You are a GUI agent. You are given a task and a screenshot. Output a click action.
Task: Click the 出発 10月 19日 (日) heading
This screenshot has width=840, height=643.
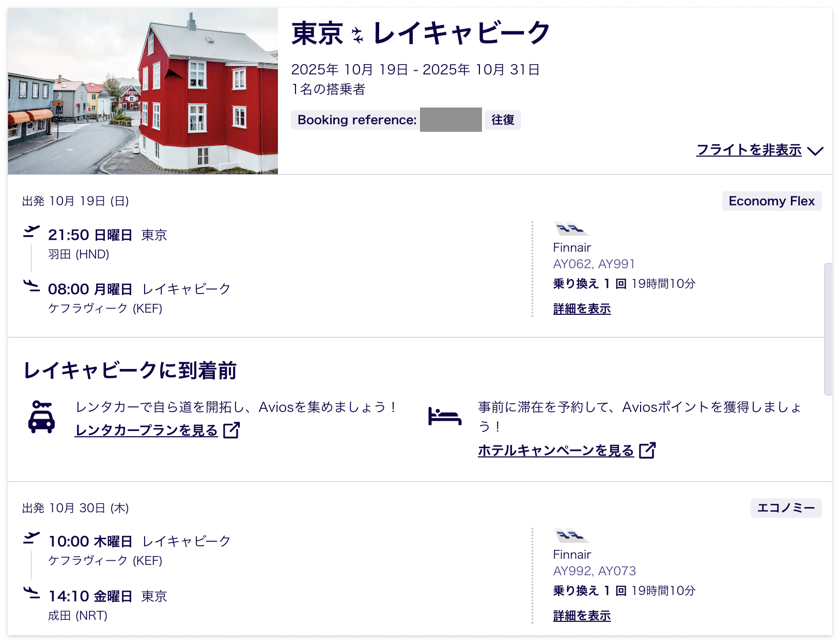coord(75,201)
